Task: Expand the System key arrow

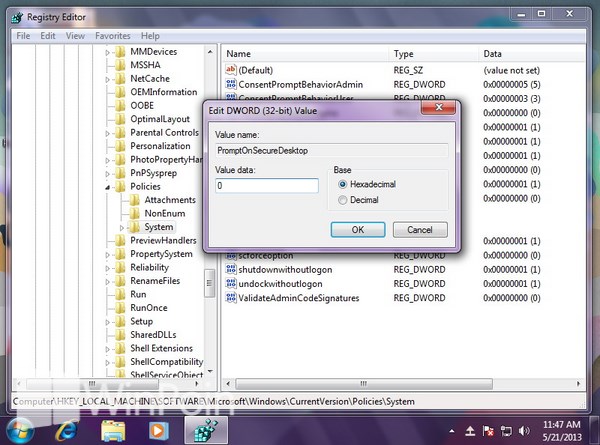Action: 122,228
